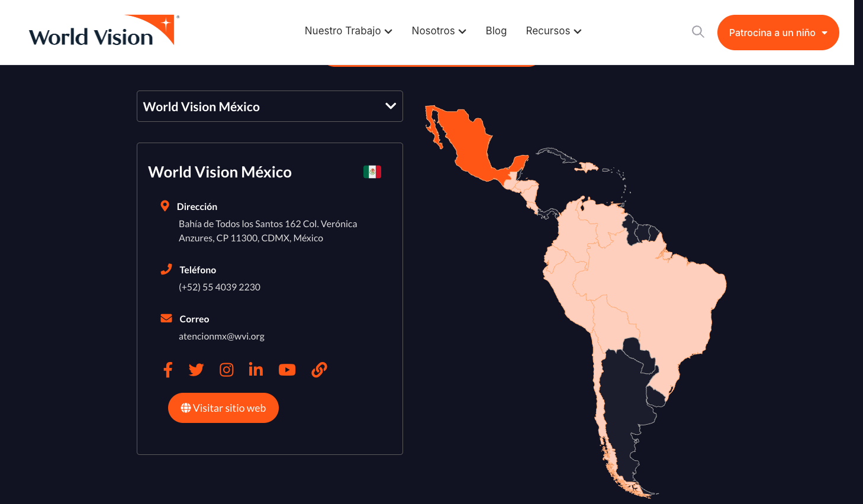Click the World Vision logo

(104, 31)
